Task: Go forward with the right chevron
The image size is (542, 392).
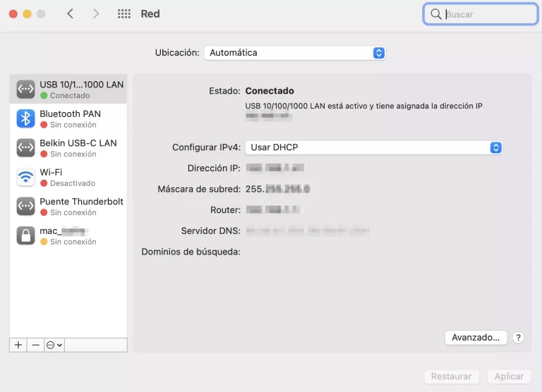Action: pos(96,14)
